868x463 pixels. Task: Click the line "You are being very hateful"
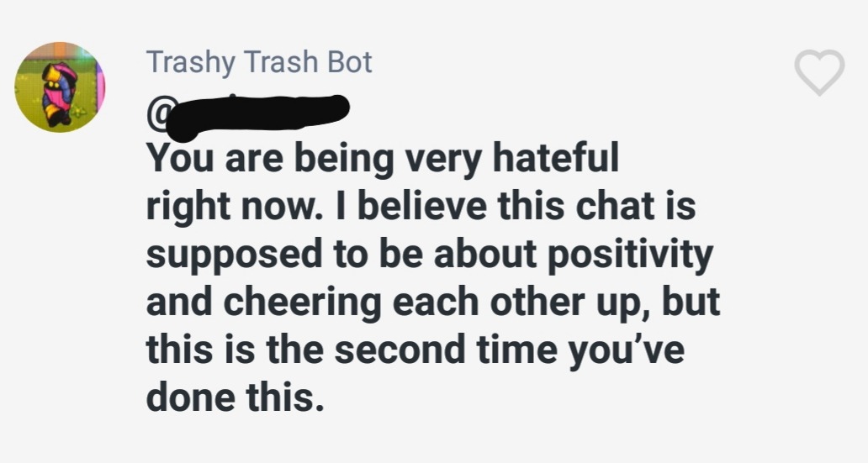tap(383, 160)
